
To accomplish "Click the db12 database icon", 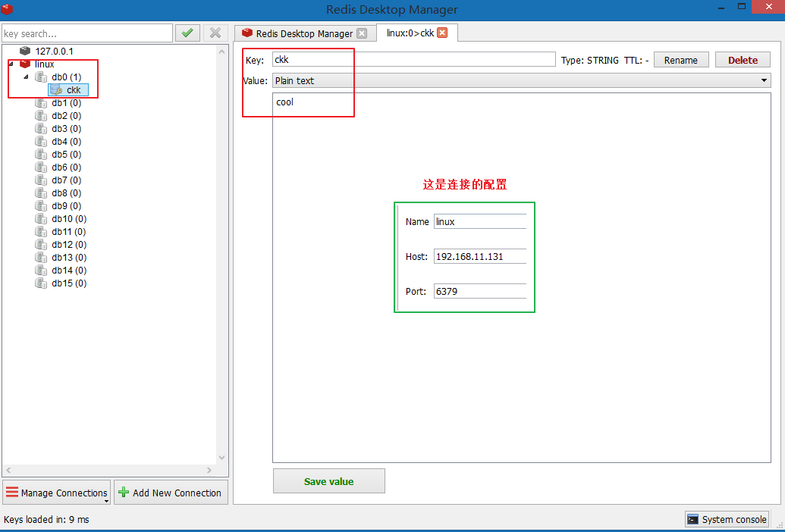I will 41,245.
